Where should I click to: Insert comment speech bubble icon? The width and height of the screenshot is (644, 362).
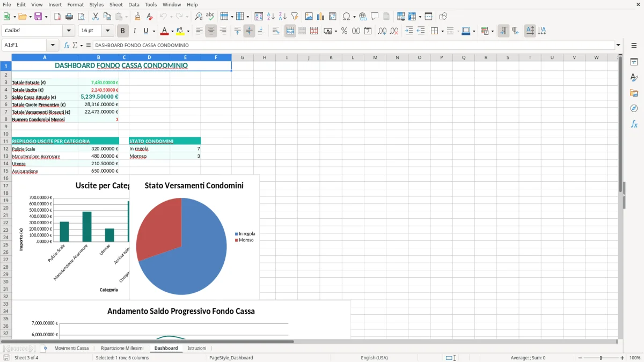point(375,17)
